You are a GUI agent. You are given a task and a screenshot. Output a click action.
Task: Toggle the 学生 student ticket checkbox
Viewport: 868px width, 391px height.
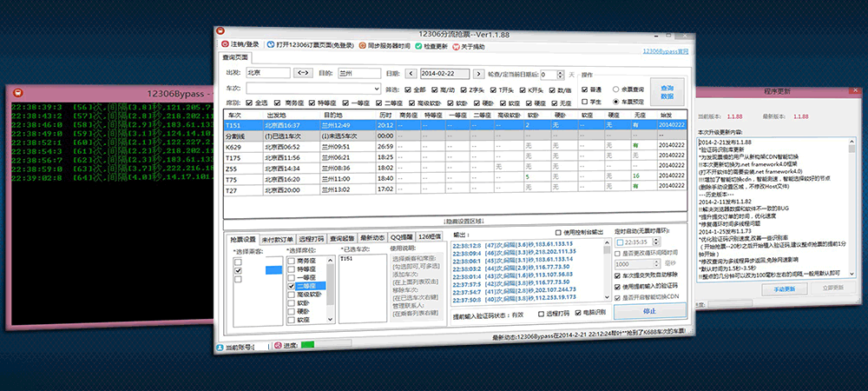point(584,102)
